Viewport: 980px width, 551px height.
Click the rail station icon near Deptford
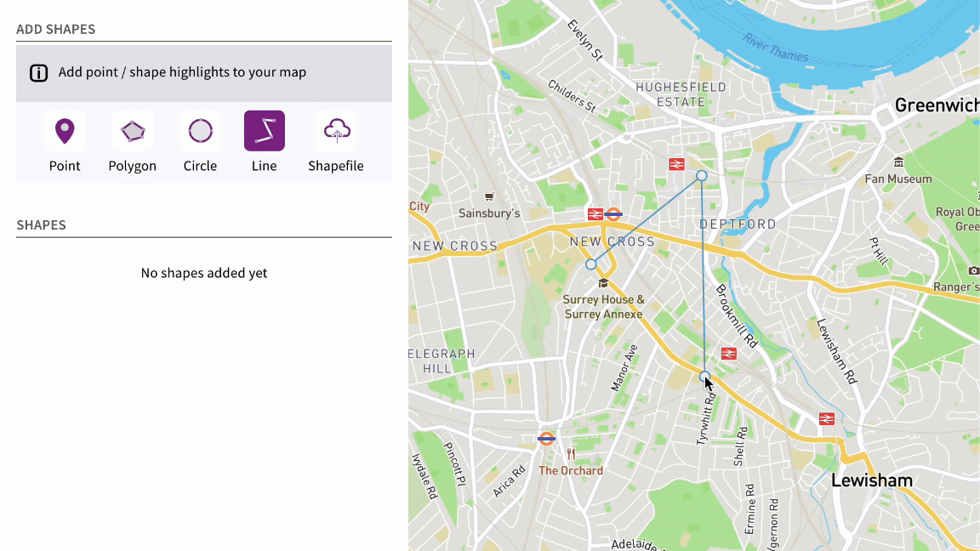tap(676, 164)
